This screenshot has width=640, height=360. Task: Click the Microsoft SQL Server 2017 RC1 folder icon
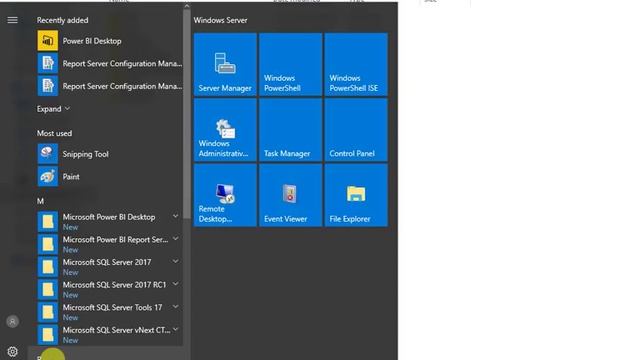click(x=48, y=289)
